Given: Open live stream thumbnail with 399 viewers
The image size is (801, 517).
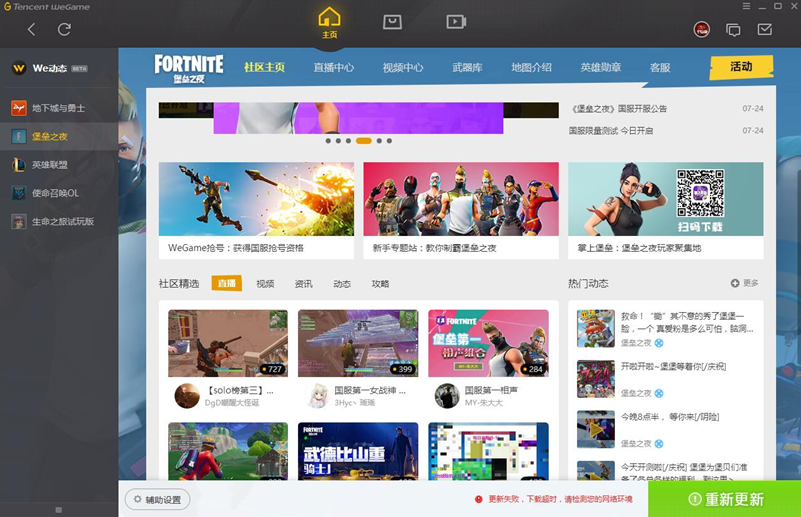Looking at the screenshot, I should click(x=358, y=343).
